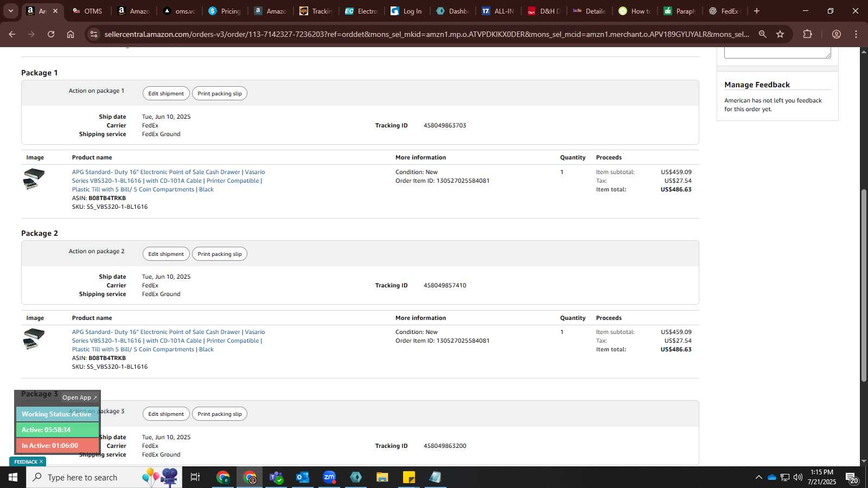Open File Explorer from taskbar
868x488 pixels.
click(x=382, y=477)
